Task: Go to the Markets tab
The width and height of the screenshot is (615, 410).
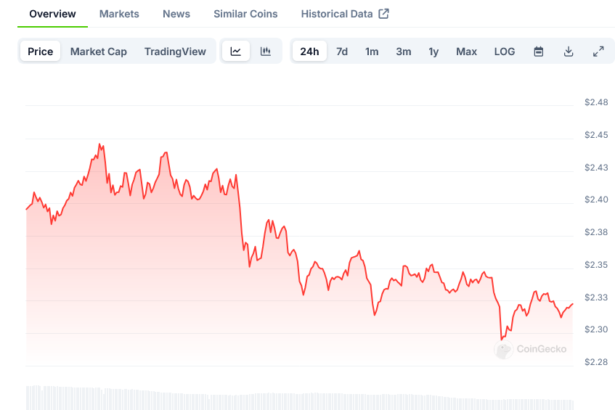Action: pos(119,14)
